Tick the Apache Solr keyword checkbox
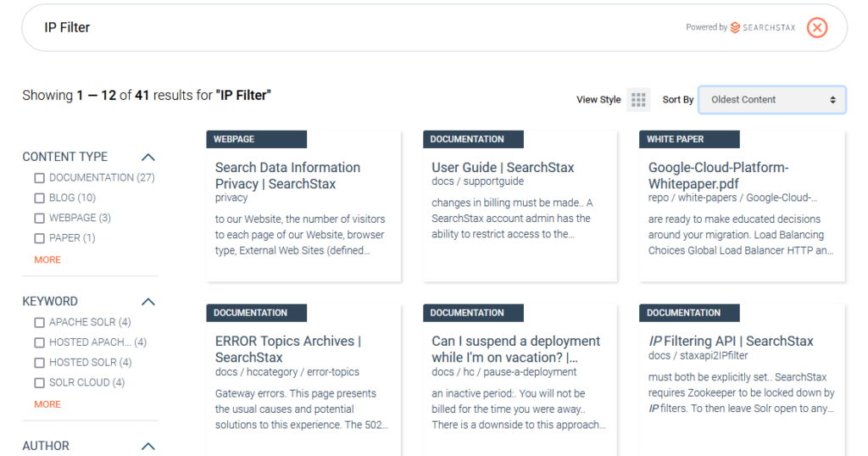The width and height of the screenshot is (868, 456). [39, 322]
